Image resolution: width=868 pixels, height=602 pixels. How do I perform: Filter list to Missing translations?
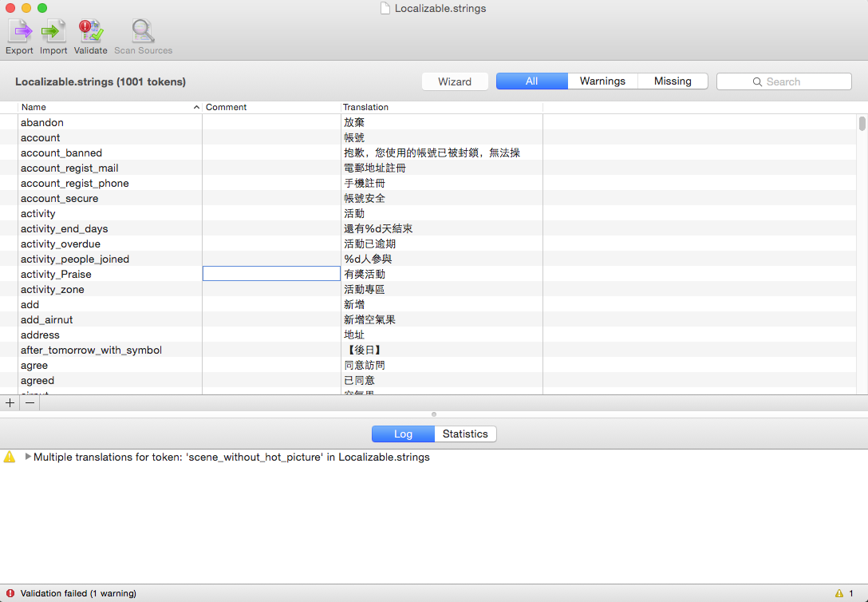pyautogui.click(x=673, y=81)
